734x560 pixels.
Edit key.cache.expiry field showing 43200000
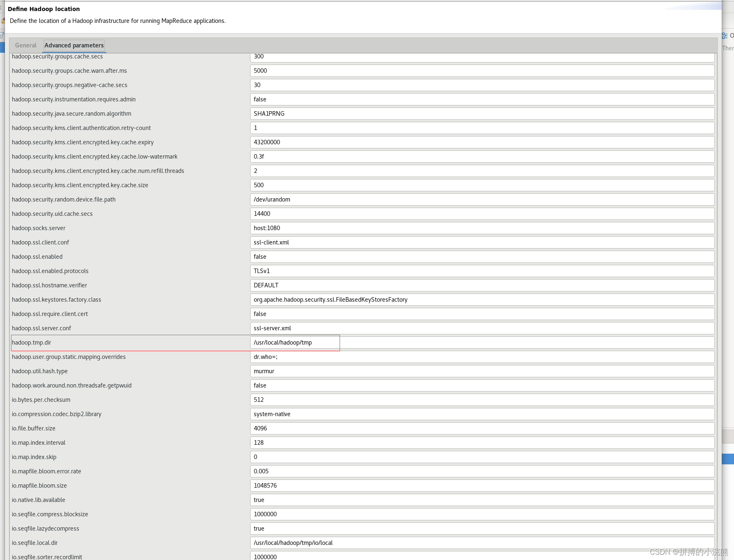point(482,142)
